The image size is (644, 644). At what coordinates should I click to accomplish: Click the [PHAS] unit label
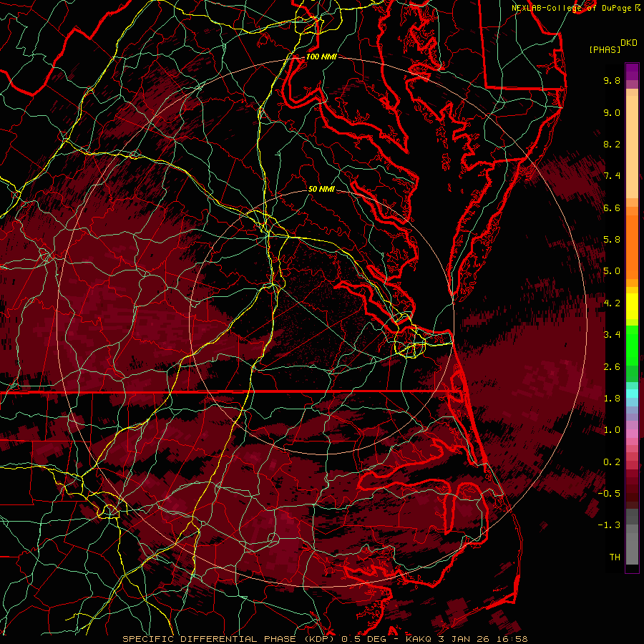pos(605,49)
